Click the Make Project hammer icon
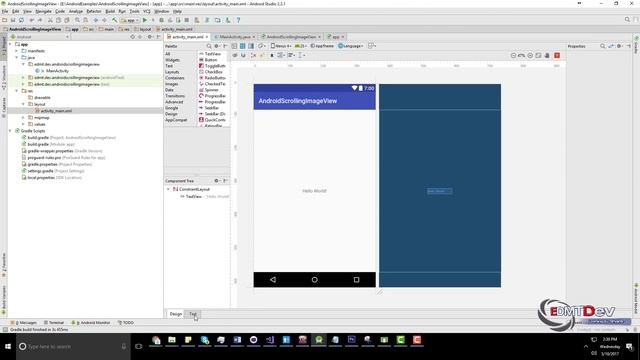The height and width of the screenshot is (360, 640). pos(114,20)
